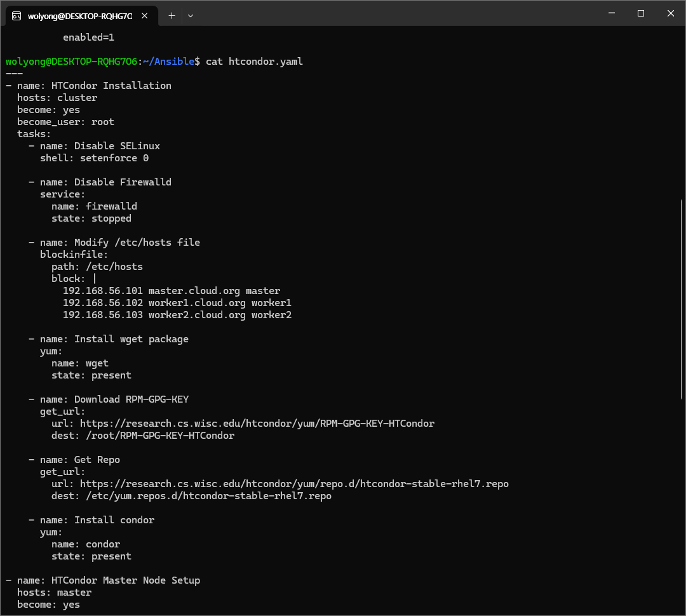Click the master.cloud.org host entry line
This screenshot has width=686, height=616.
click(x=171, y=291)
